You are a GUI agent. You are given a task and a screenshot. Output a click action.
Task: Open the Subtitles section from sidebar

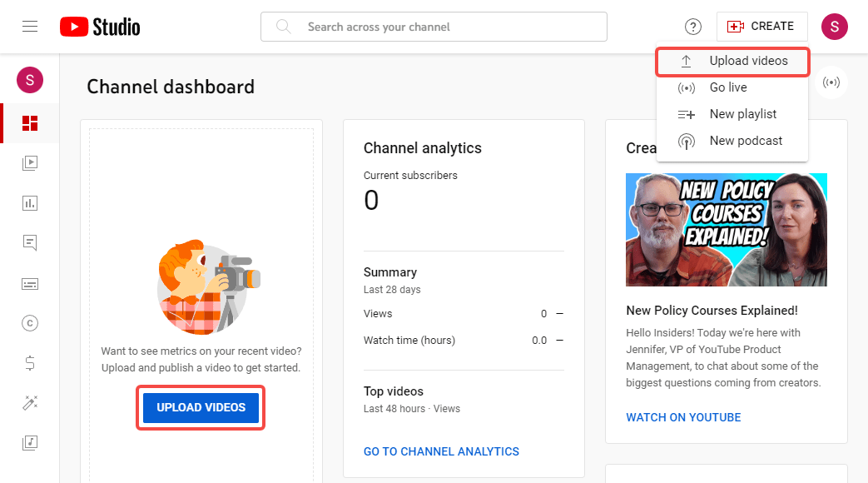click(30, 283)
